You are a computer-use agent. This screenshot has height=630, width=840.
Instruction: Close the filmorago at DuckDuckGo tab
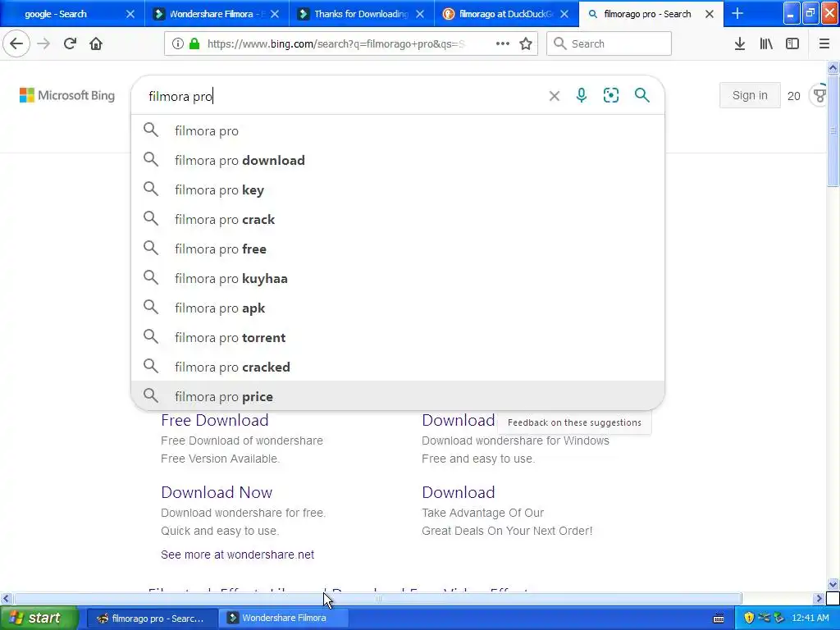[564, 14]
